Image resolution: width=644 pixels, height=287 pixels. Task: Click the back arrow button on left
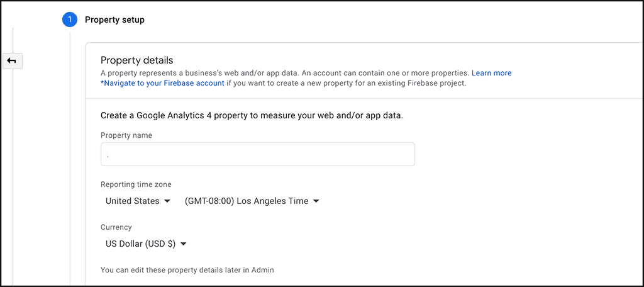tap(13, 60)
